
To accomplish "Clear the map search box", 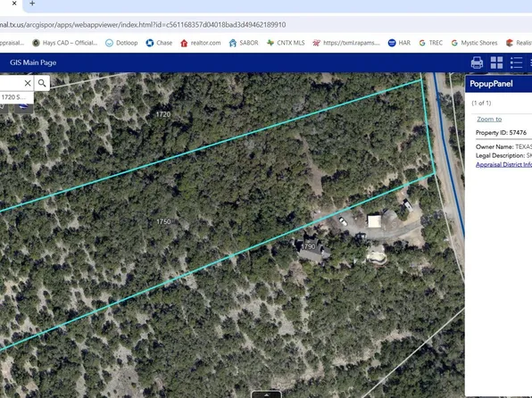I will 28,83.
